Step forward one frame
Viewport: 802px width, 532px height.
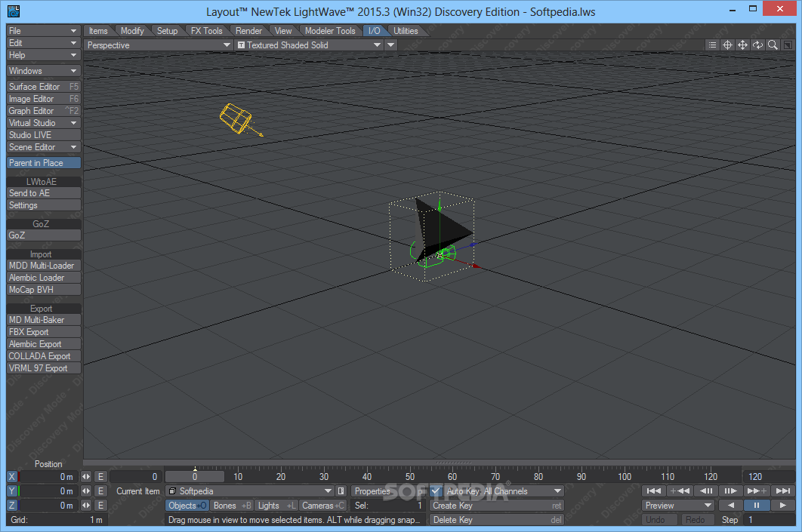click(731, 490)
